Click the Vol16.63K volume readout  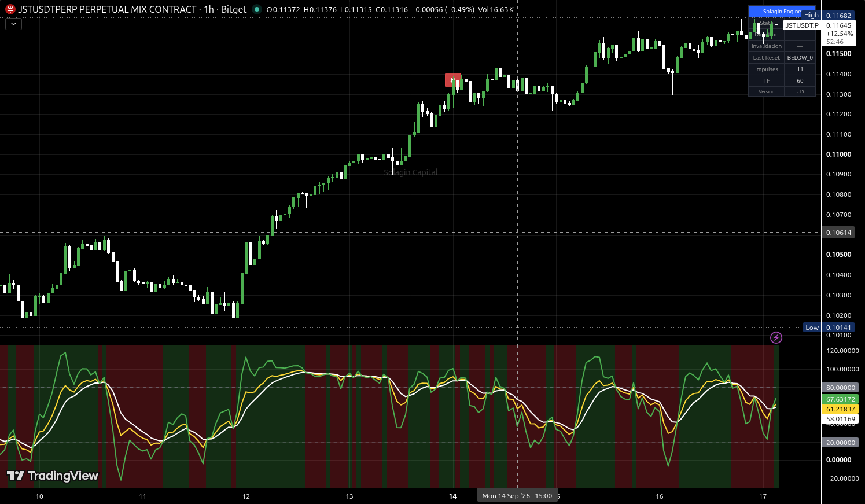496,9
